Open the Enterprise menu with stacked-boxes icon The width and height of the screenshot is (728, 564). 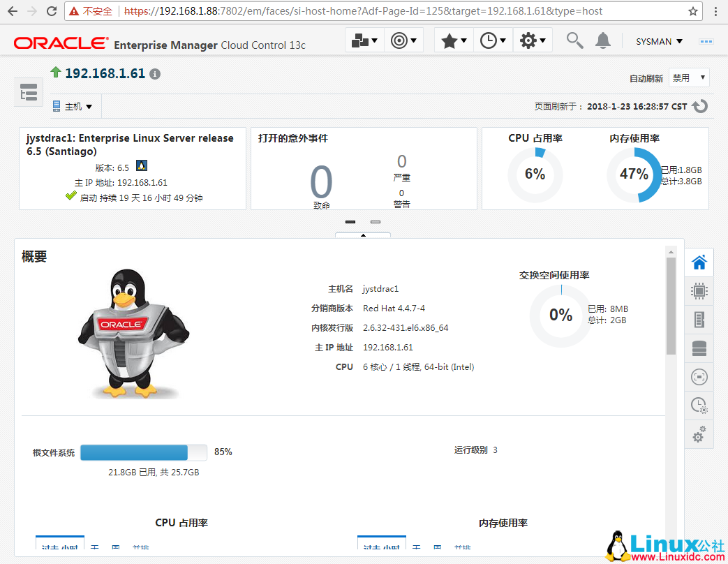tap(365, 40)
